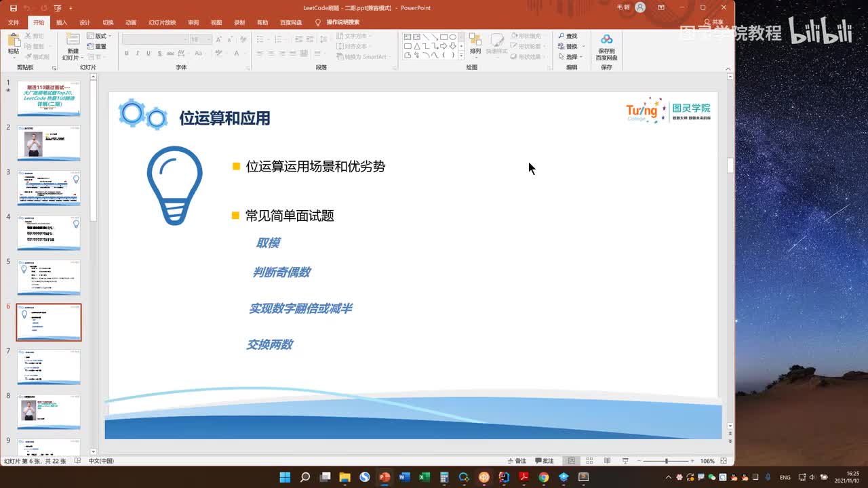Click the Comments (批注) button in status bar
This screenshot has width=868, height=488.
coord(544,461)
